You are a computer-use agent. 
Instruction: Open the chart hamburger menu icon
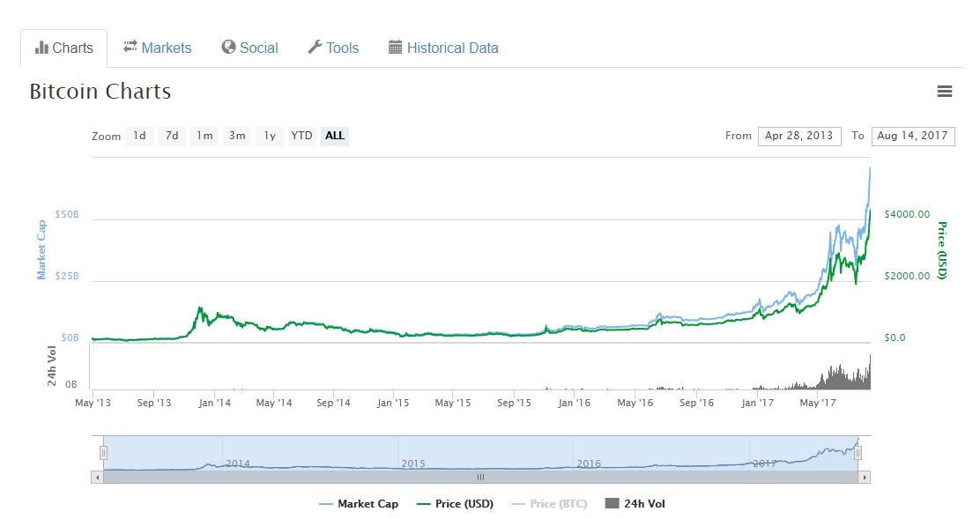tap(945, 92)
